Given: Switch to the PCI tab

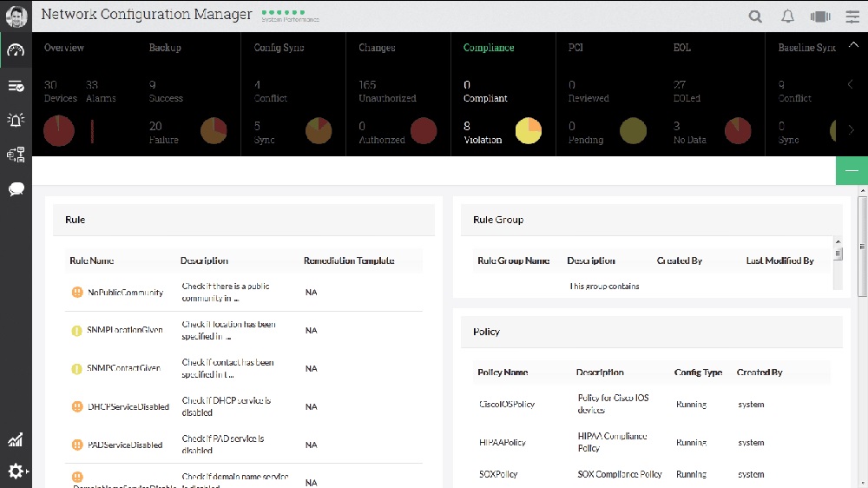Looking at the screenshot, I should click(x=575, y=48).
